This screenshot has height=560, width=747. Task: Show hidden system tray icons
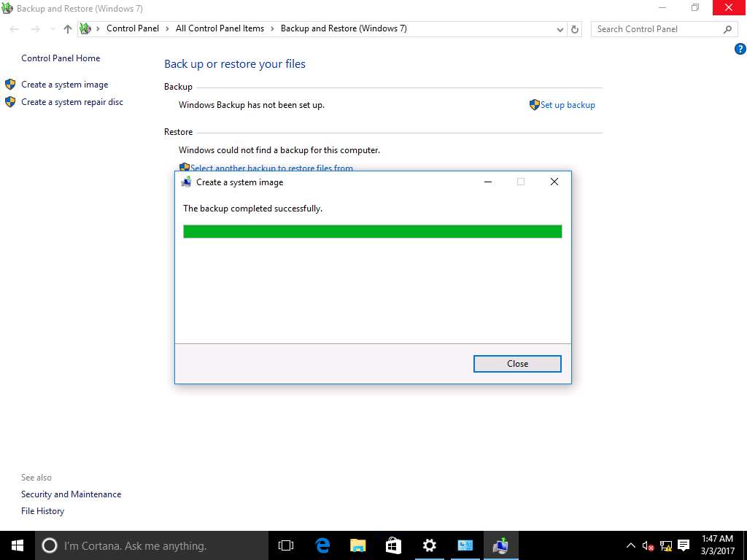click(x=630, y=545)
